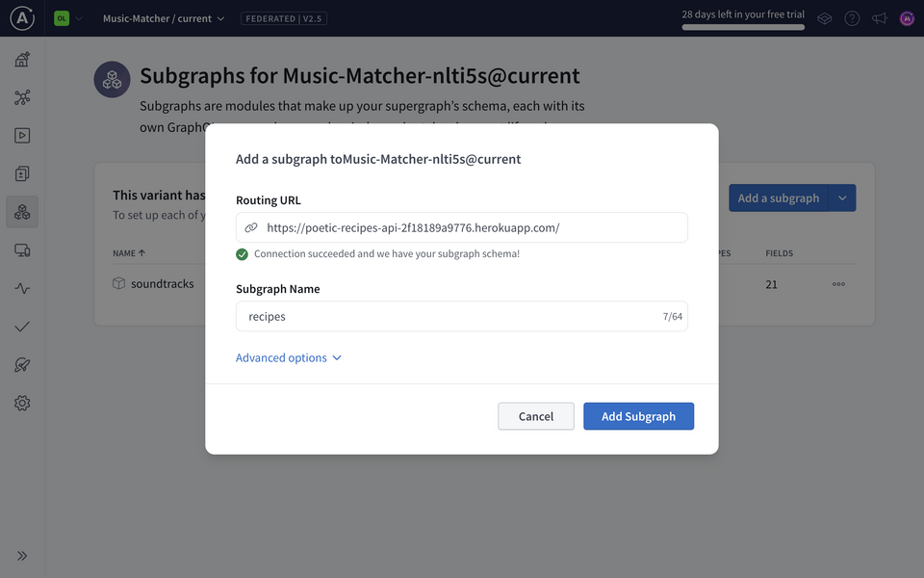Open the Add a subgraph split-button dropdown
The width and height of the screenshot is (924, 578).
pos(843,197)
